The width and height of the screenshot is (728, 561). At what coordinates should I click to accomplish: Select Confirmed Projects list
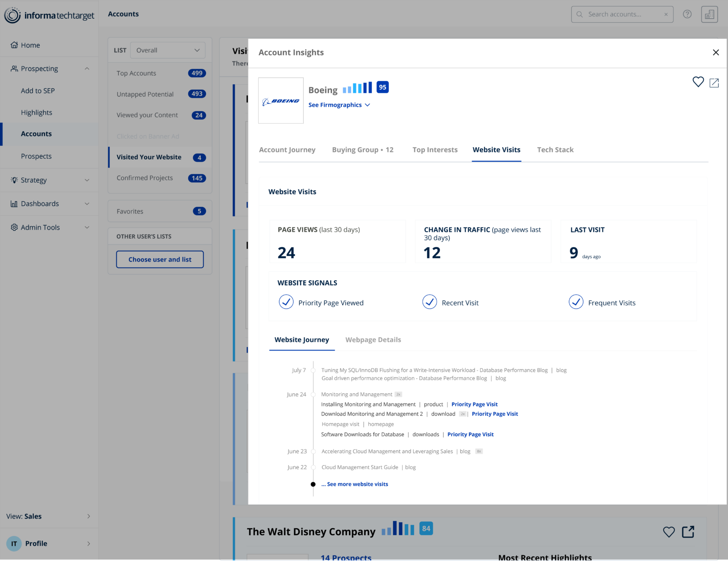[160, 178]
